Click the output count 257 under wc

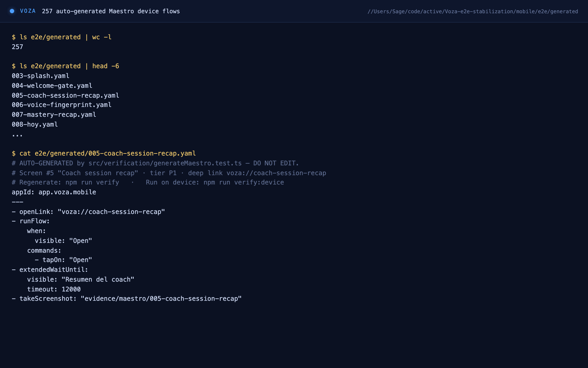click(17, 47)
